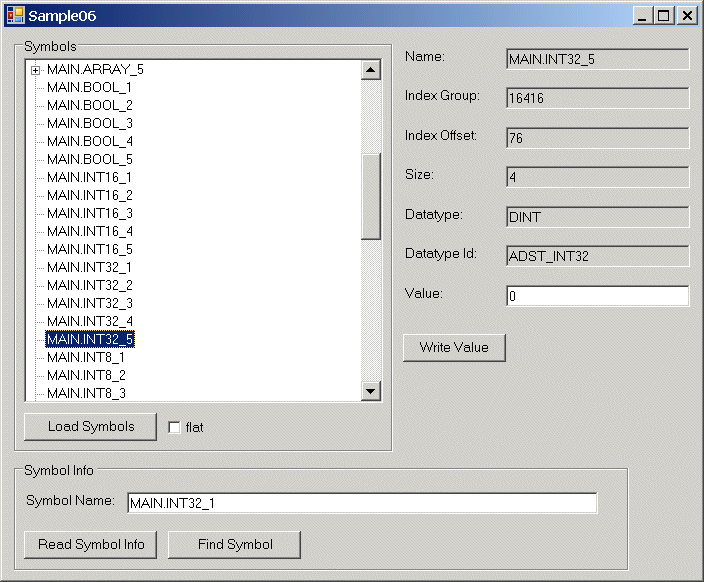Close the Sample06 window

pos(687,16)
